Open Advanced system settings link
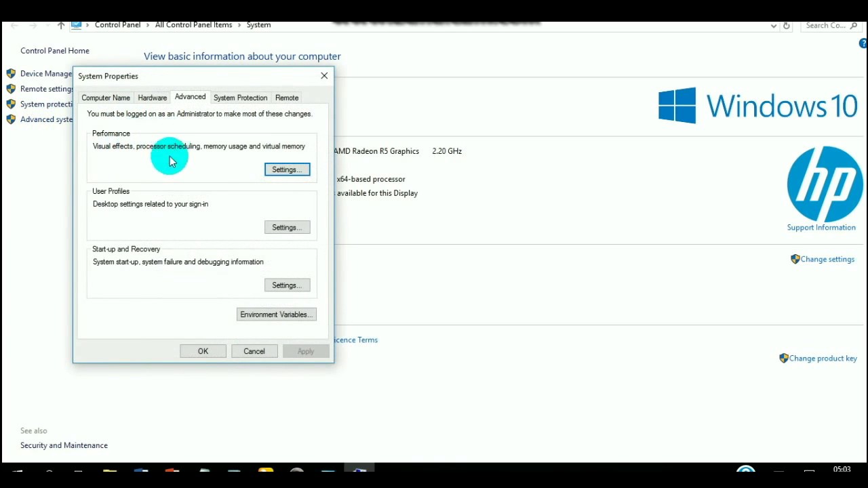Image resolution: width=868 pixels, height=488 pixels. [x=47, y=119]
